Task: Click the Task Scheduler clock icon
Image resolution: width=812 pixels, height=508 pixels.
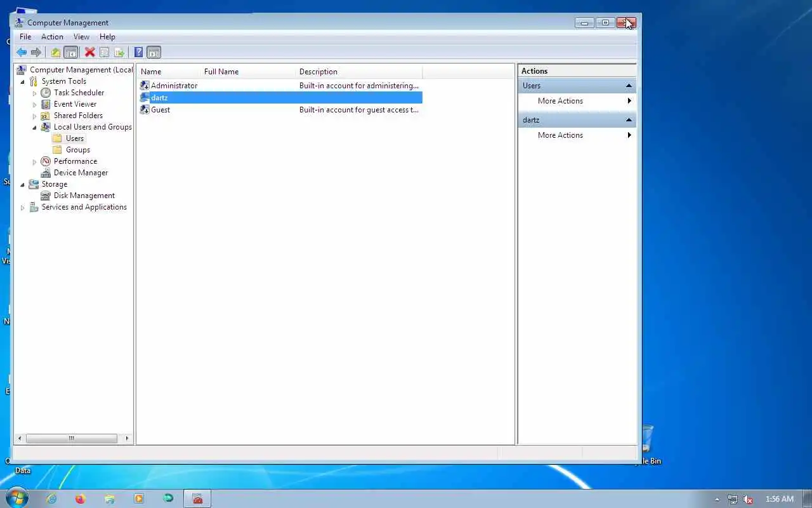Action: click(x=46, y=93)
